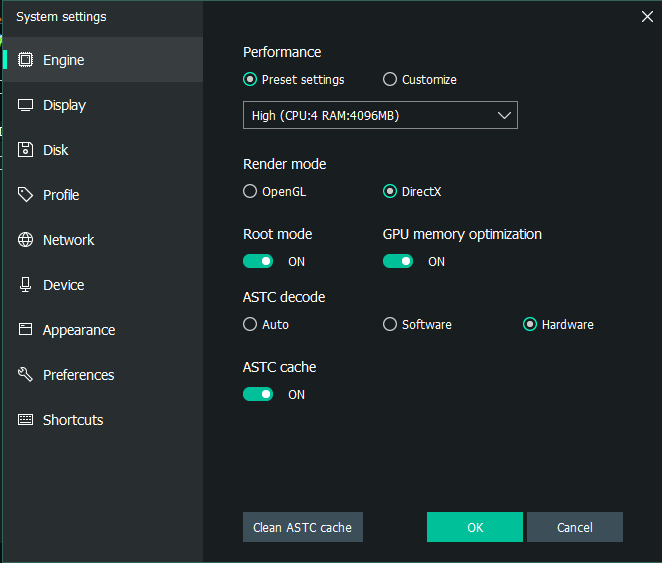Click the Appearance window icon

pos(25,330)
